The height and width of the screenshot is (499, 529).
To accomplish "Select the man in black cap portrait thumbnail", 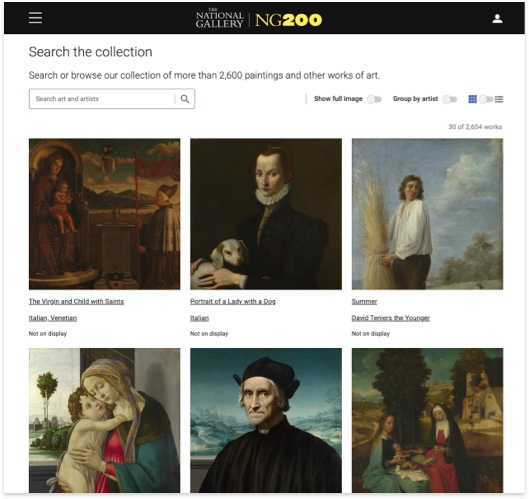I will tap(266, 420).
